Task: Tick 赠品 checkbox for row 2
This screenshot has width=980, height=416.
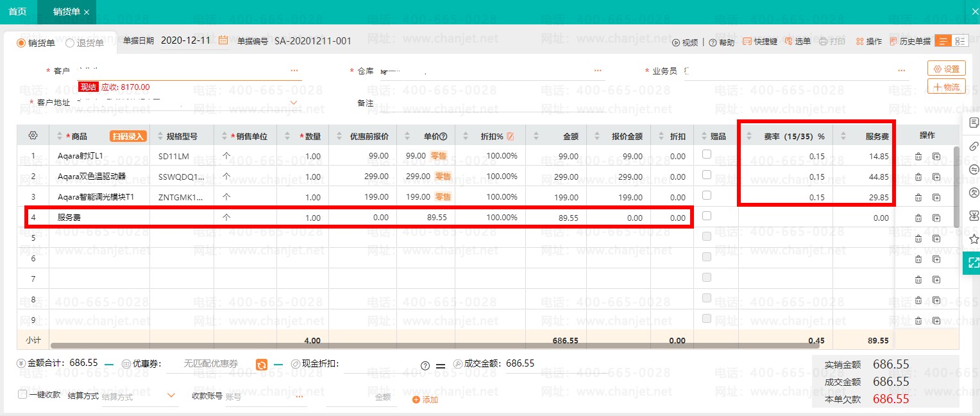Action: (707, 175)
